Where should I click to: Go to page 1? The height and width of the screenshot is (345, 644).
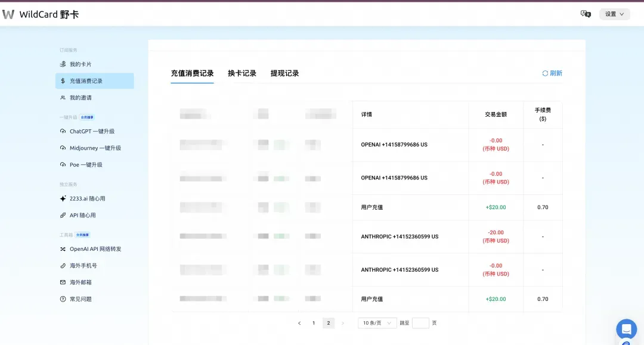(314, 324)
